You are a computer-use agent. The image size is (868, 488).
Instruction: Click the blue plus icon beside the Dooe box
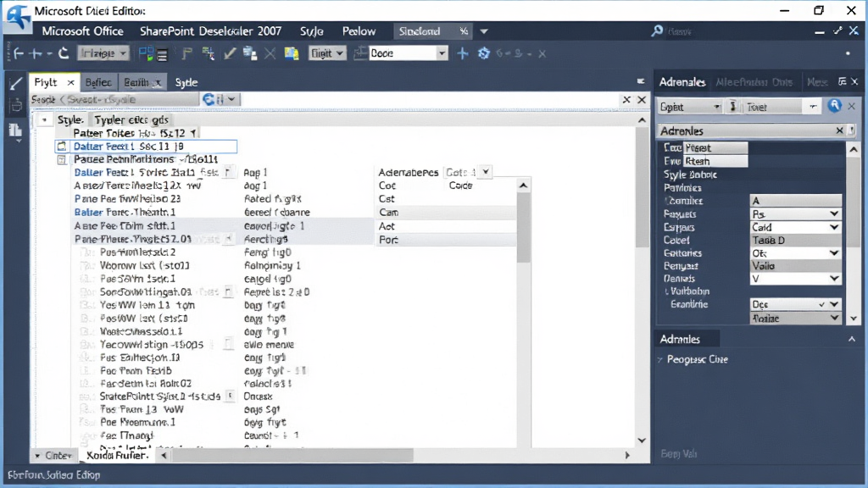462,53
